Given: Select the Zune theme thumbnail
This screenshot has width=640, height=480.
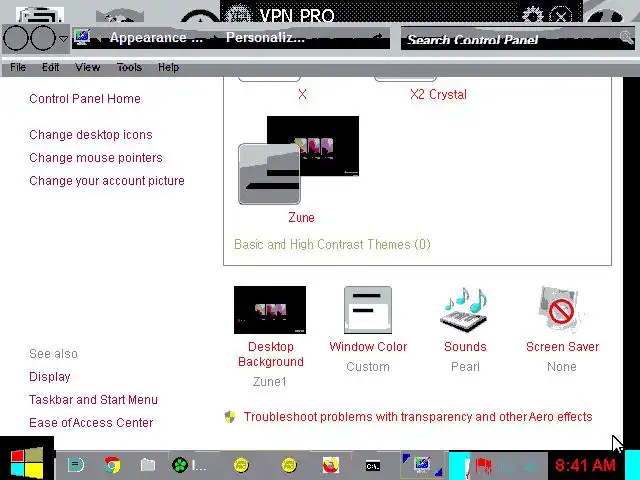Looking at the screenshot, I should 298,160.
